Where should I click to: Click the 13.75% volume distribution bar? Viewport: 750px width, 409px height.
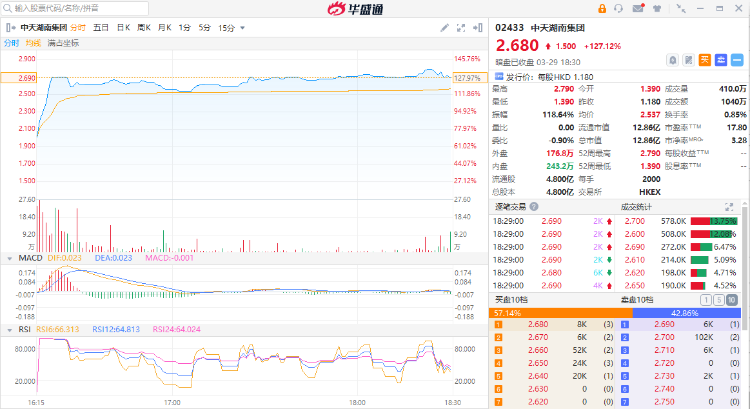[x=714, y=221]
